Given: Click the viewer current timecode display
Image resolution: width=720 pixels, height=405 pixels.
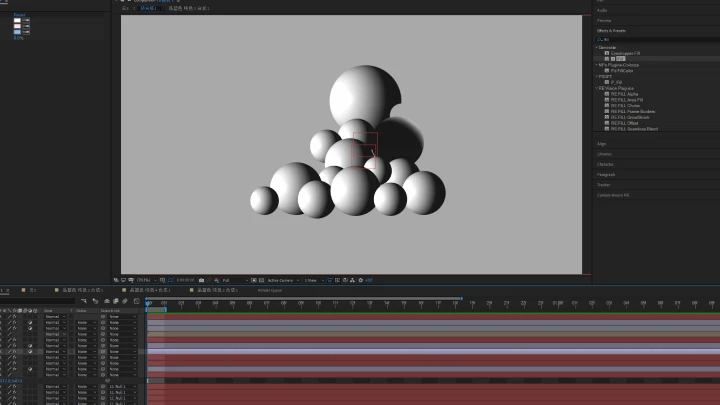Looking at the screenshot, I should (186, 280).
